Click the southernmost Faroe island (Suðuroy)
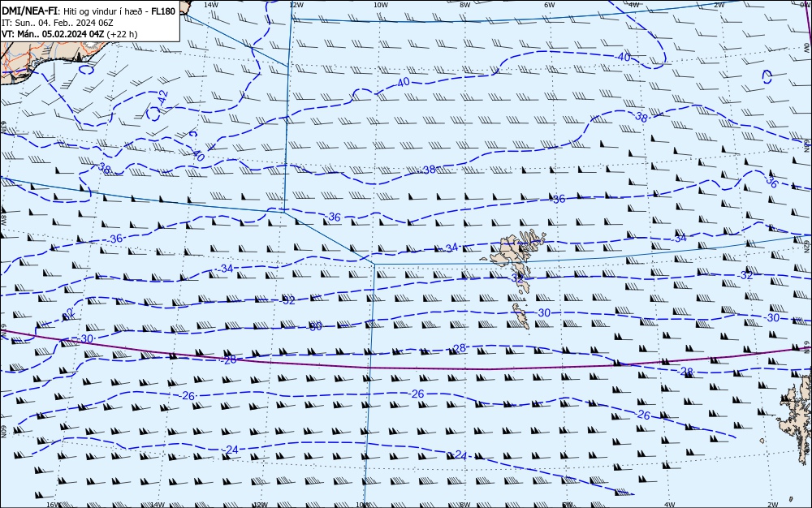Viewport: 812px width, 508px height. (x=521, y=316)
